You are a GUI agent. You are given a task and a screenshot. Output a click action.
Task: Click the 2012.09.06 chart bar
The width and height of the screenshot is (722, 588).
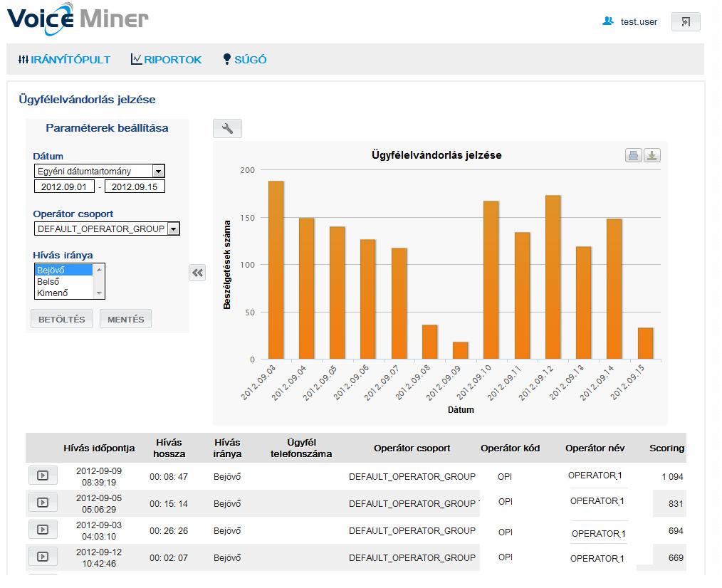coord(368,299)
